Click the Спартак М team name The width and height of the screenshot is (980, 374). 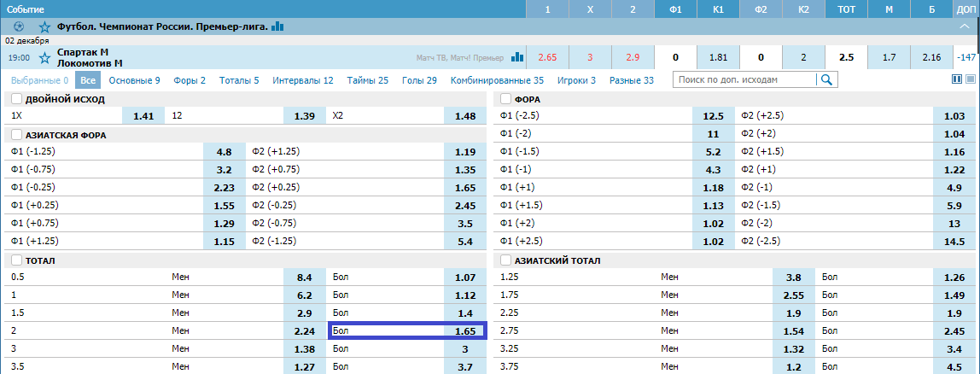pos(83,52)
